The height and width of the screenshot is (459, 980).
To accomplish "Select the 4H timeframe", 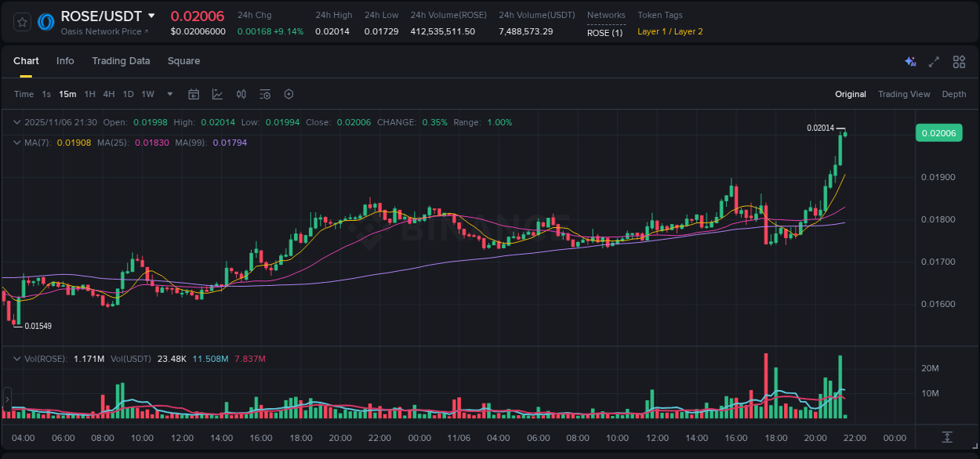I will tap(108, 94).
